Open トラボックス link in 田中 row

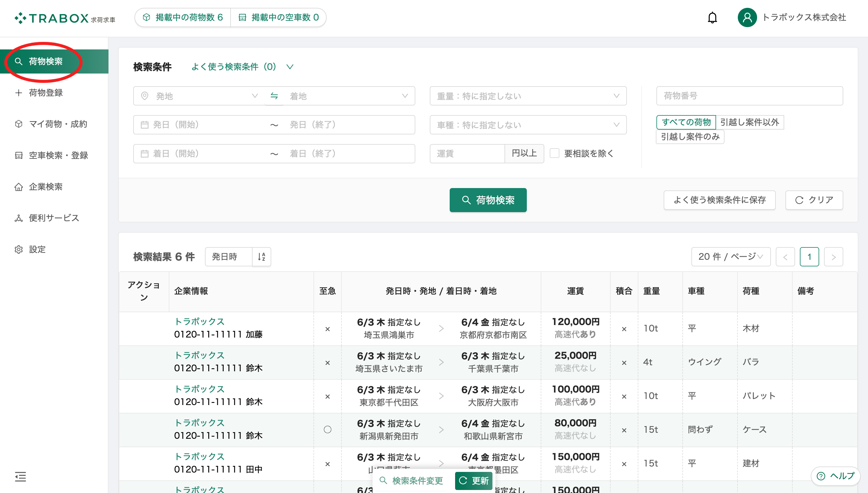click(x=199, y=457)
